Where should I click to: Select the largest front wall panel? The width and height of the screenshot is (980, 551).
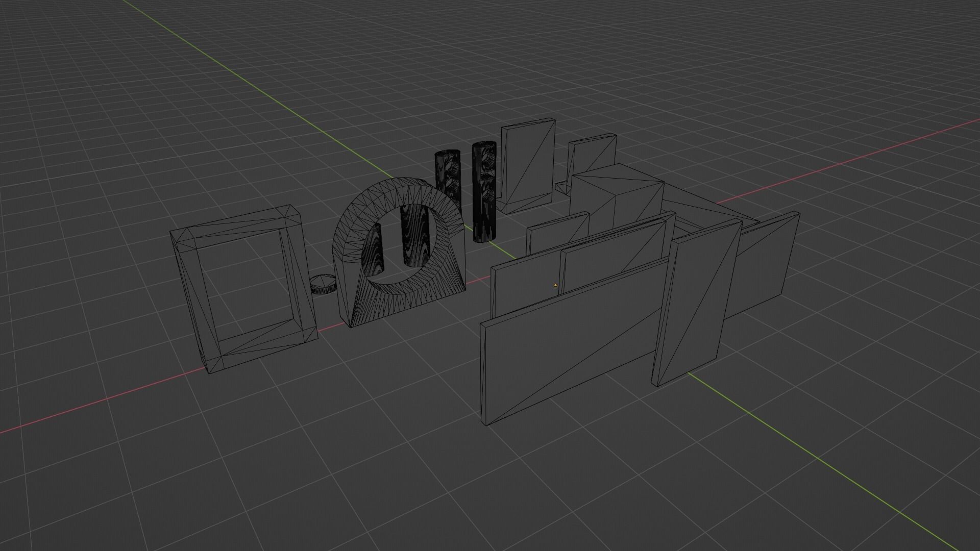pos(573,341)
